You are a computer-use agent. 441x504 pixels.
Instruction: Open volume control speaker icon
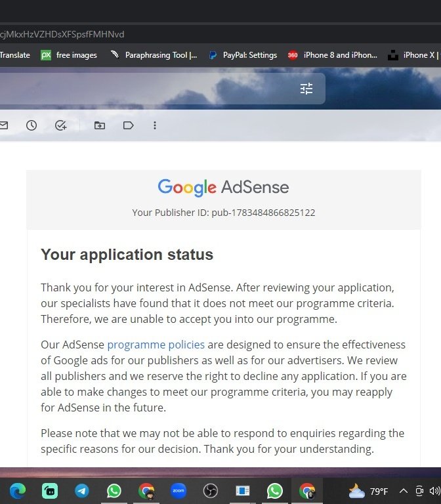(434, 491)
